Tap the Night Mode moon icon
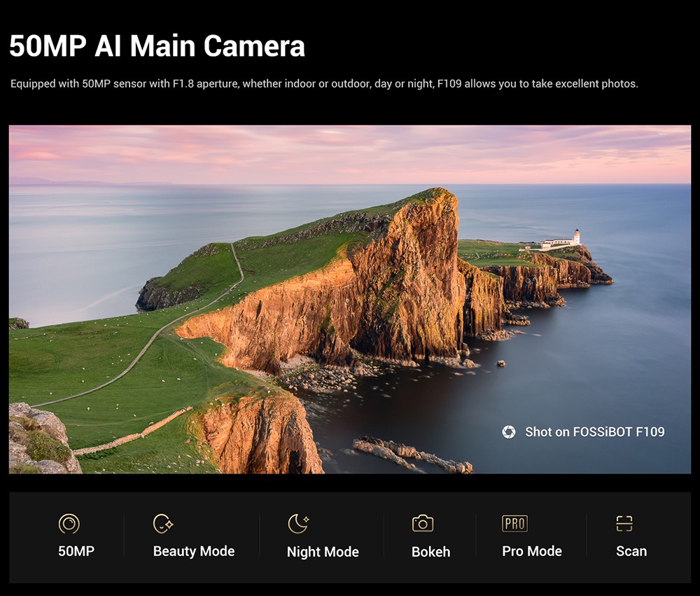Image resolution: width=700 pixels, height=596 pixels. (298, 523)
